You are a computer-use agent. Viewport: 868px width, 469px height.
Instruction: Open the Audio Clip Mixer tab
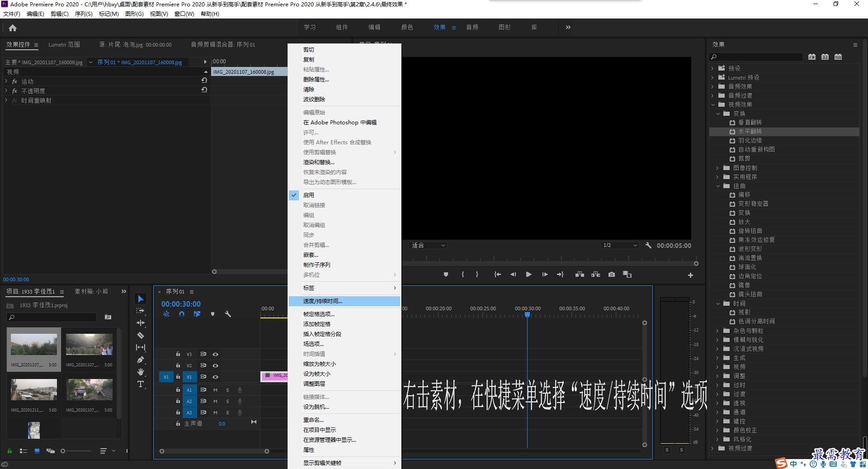223,45
